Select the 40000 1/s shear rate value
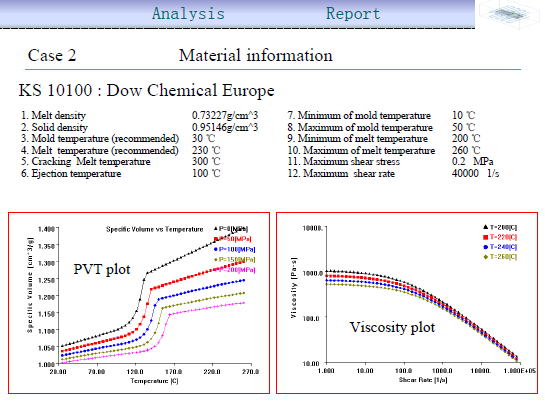This screenshot has height=405, width=545. pyautogui.click(x=475, y=173)
